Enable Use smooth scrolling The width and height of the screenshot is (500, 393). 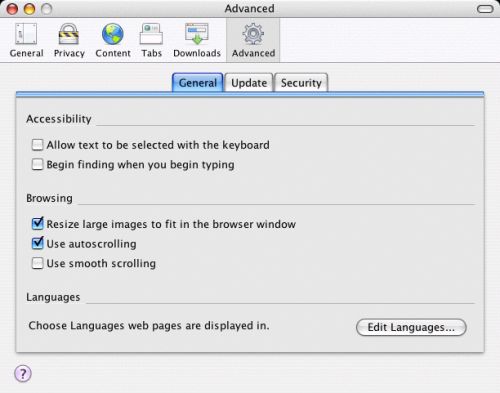pos(37,263)
